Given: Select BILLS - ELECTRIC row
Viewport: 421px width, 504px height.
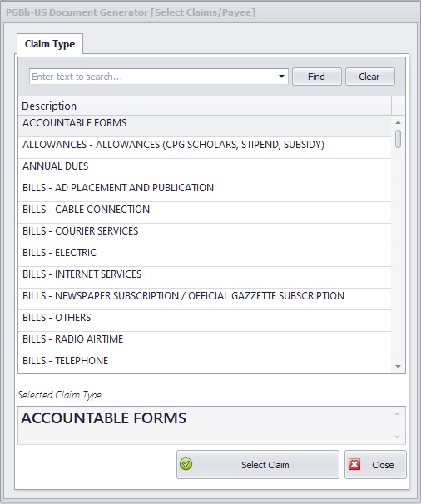Looking at the screenshot, I should click(x=205, y=256).
